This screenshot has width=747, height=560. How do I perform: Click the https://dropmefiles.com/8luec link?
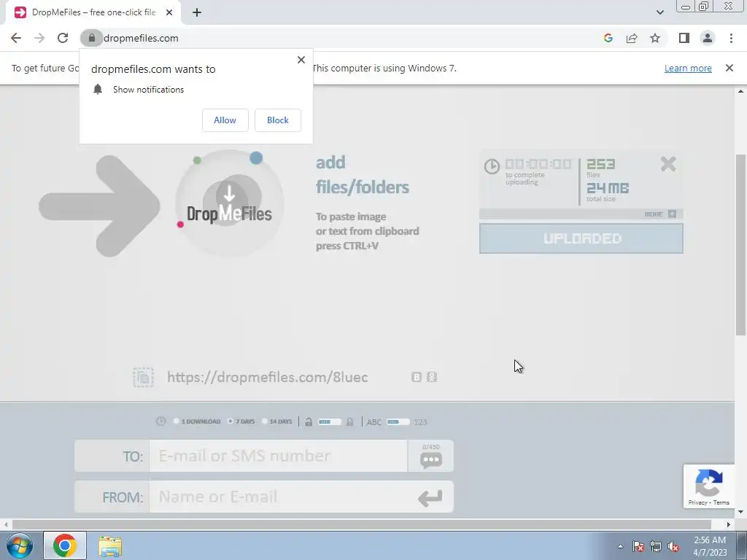(x=267, y=377)
